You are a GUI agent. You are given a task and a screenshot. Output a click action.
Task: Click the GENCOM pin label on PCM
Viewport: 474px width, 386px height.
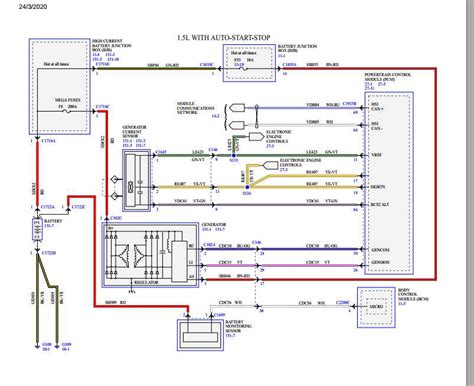pos(380,250)
